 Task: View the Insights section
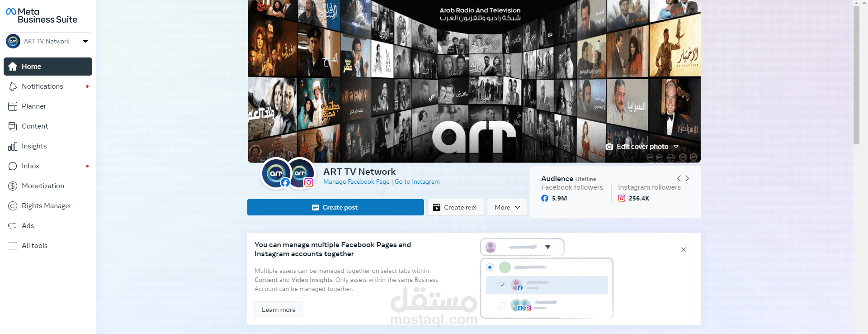click(x=48, y=146)
